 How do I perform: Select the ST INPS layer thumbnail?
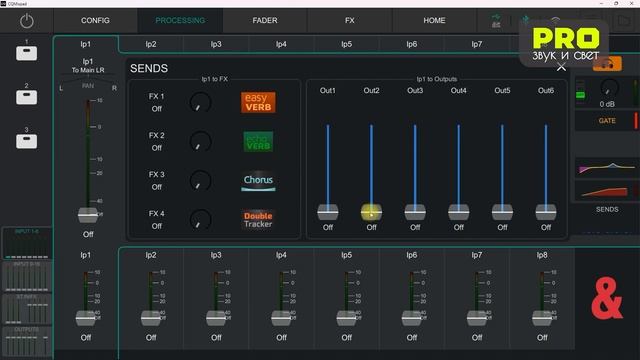click(27, 309)
